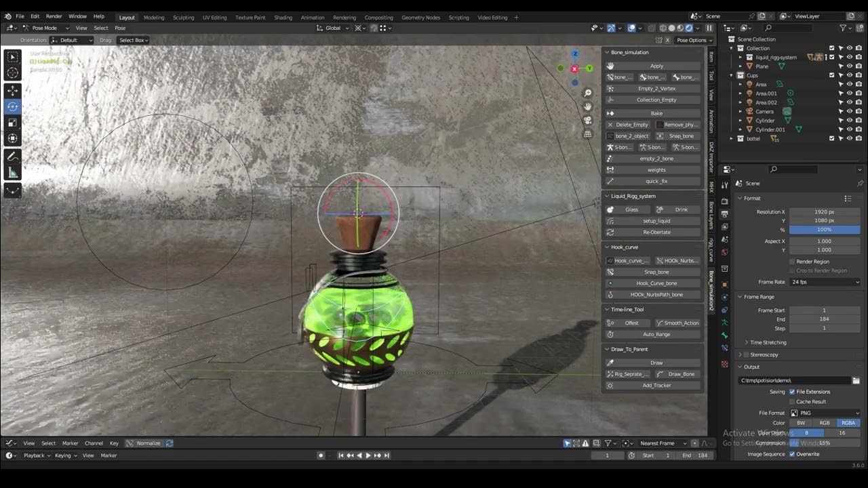This screenshot has height=488, width=868.
Task: Click the Auto_Range button
Action: point(652,334)
